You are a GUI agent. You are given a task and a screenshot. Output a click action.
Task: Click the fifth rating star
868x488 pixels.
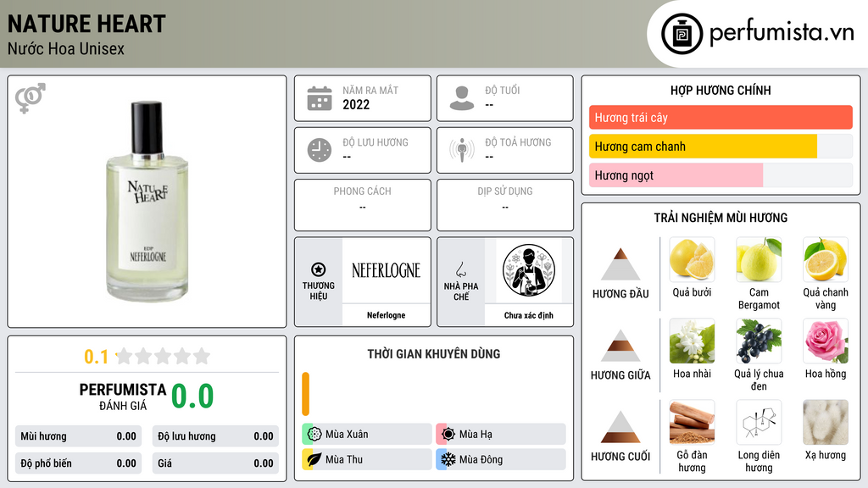202,356
